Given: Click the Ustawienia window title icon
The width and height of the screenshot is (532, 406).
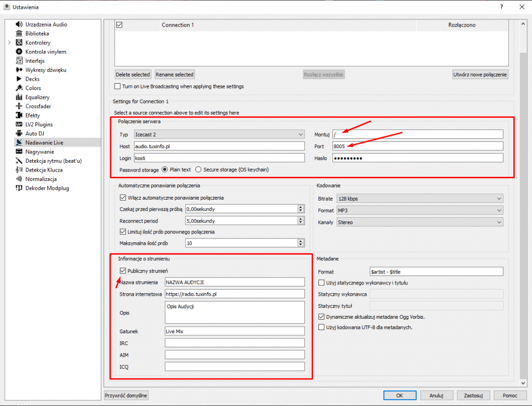Looking at the screenshot, I should tap(6, 7).
